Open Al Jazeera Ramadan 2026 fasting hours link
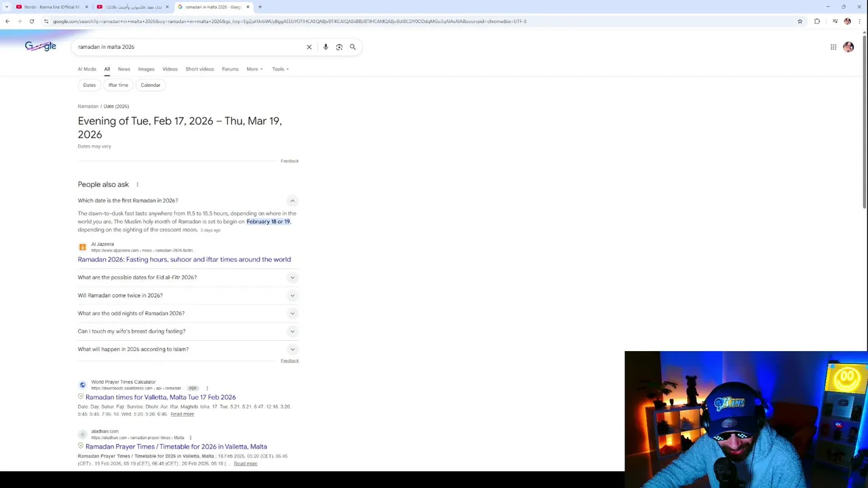Screen dimensions: 868x488 [x=184, y=259]
